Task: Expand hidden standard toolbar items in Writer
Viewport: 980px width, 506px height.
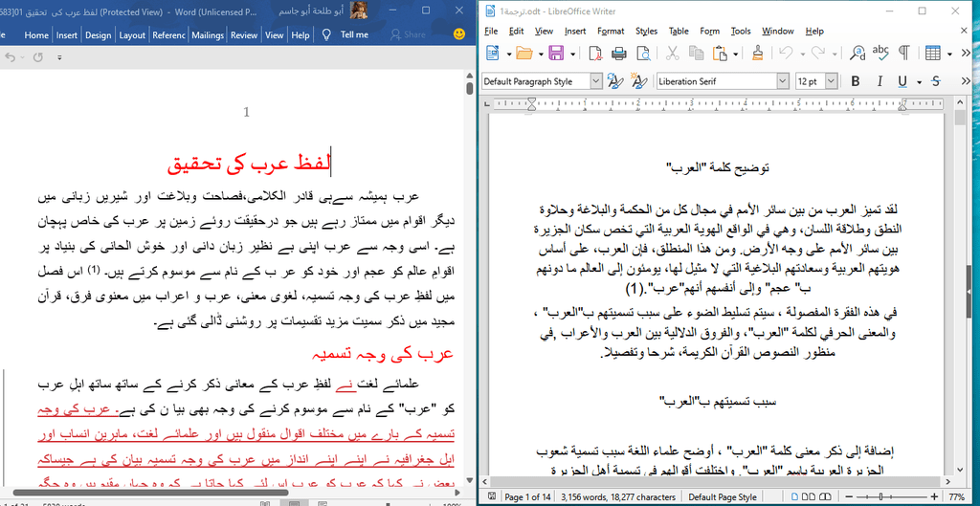Action: [x=967, y=55]
